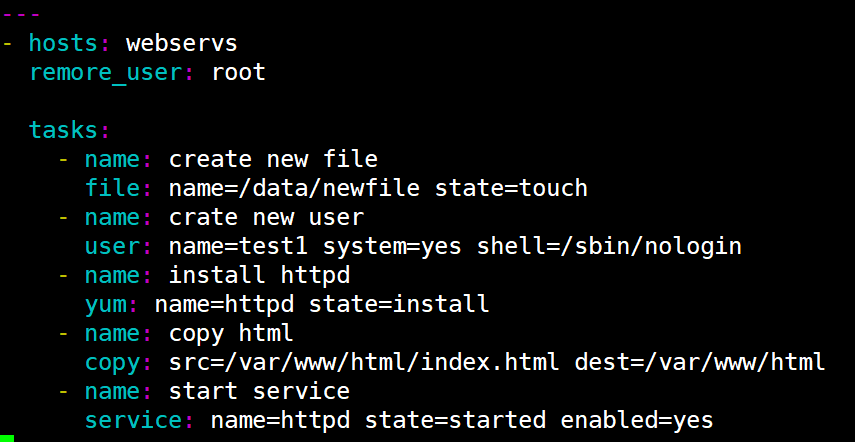855x442 pixels.
Task: Click the word webservs in hosts line
Action: [x=182, y=43]
